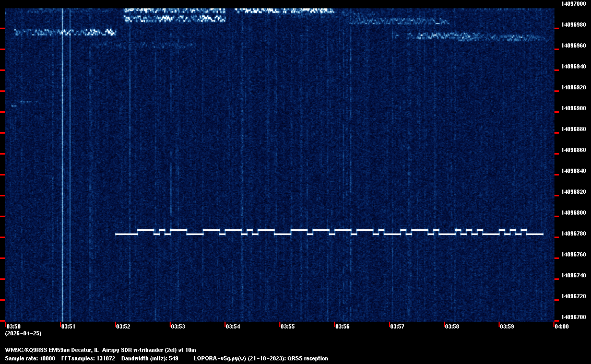Select the 03:55 time tick label
This screenshot has height=364, width=591.
pos(287,326)
